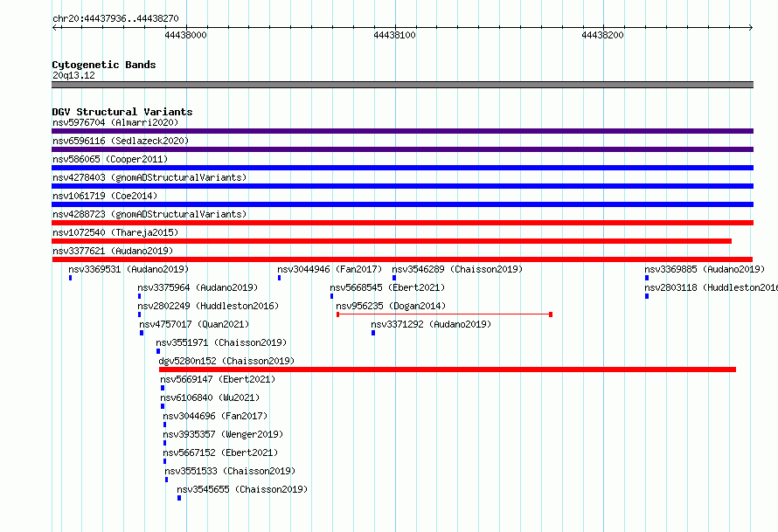Select the nsv1072540 red variant bar
The image size is (778, 532).
(x=392, y=241)
